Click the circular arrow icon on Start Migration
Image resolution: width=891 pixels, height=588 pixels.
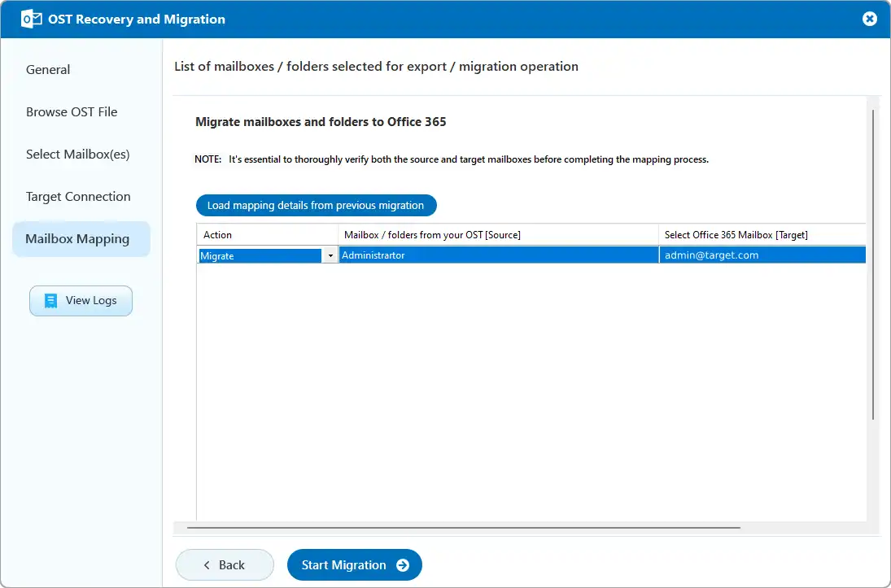click(x=404, y=564)
